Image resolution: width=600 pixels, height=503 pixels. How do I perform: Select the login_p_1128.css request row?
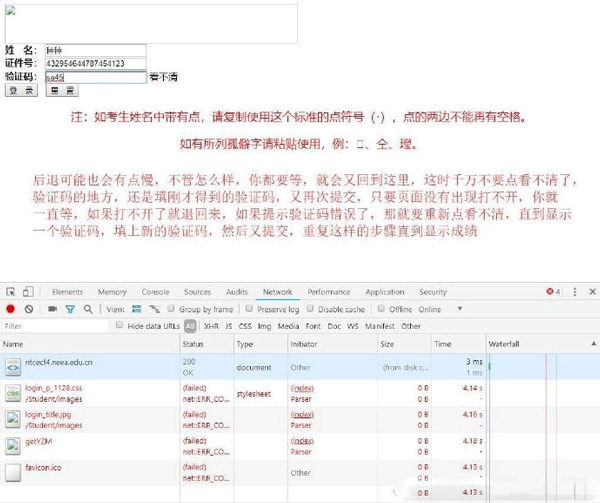tap(55, 394)
